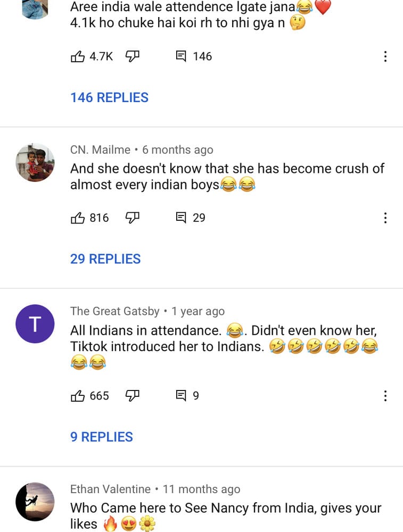Expand the 9 REPLIES thread
The height and width of the screenshot is (532, 403).
coord(102,437)
